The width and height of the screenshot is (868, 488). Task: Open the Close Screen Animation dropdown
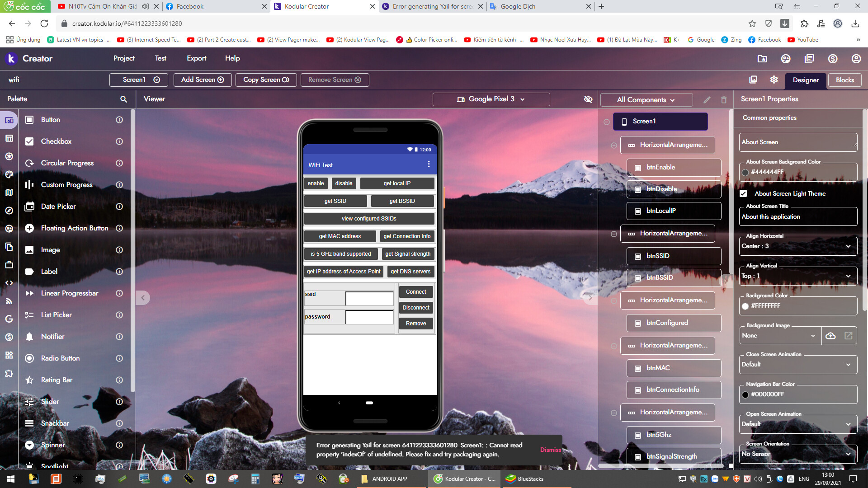(x=798, y=365)
